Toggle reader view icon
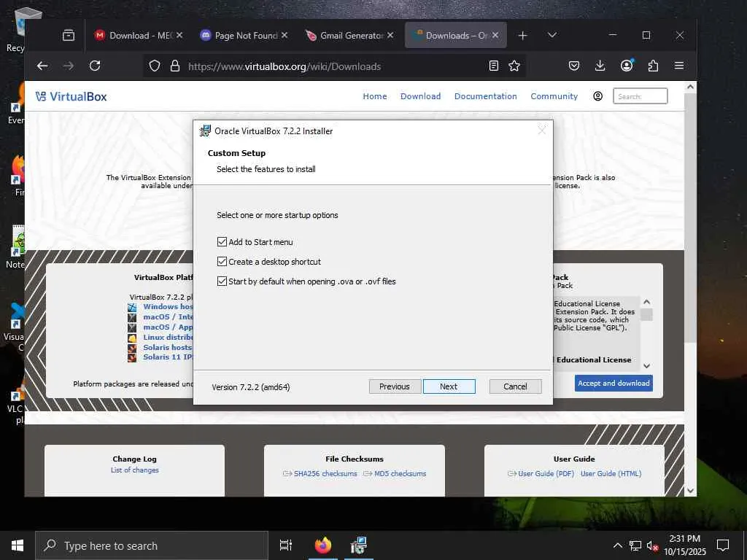The height and width of the screenshot is (560, 747). 494,66
